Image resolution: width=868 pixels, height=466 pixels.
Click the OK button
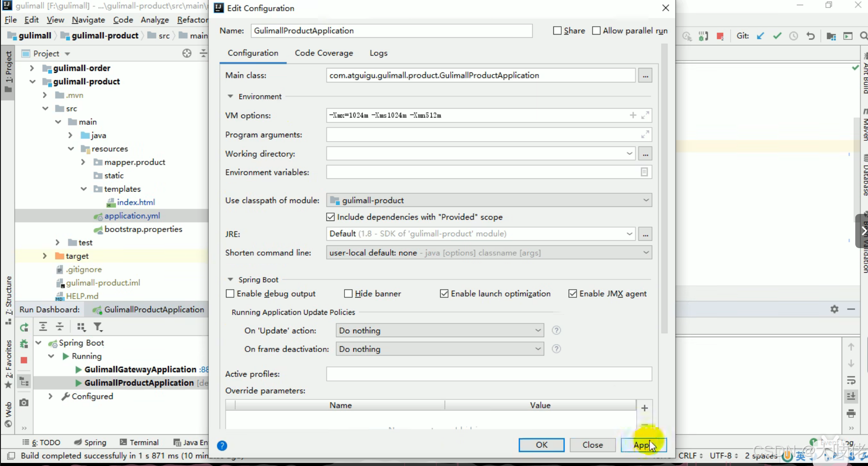542,445
